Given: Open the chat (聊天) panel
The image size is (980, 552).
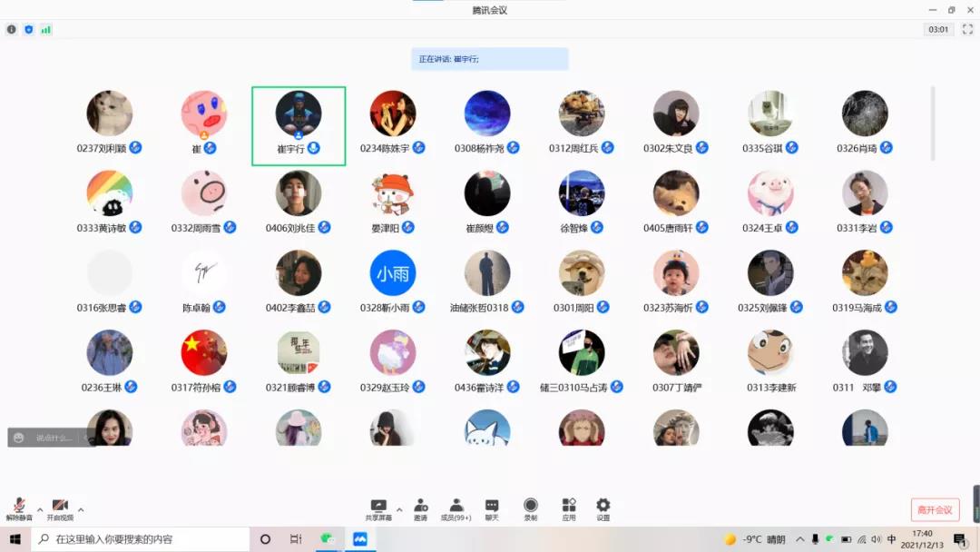Looking at the screenshot, I should point(492,508).
